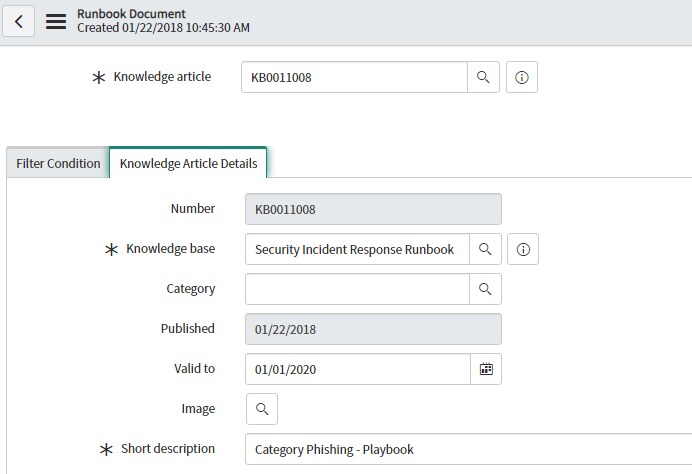
Task: Open the hamburger context menu icon
Action: [x=56, y=21]
